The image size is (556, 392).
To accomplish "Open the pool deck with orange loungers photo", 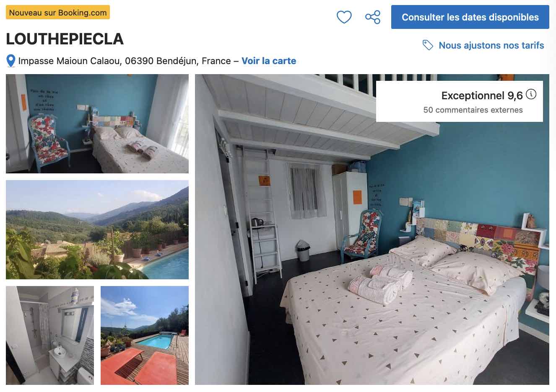I will pyautogui.click(x=145, y=335).
